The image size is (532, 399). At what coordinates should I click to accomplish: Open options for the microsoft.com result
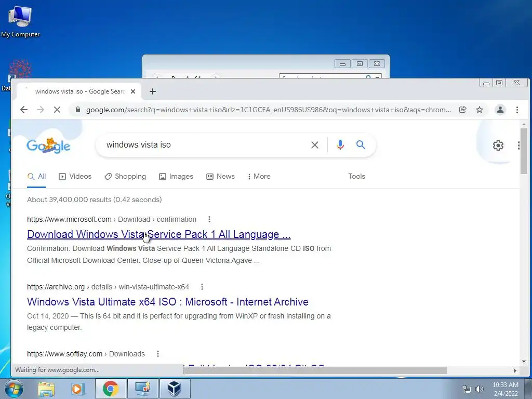(209, 219)
